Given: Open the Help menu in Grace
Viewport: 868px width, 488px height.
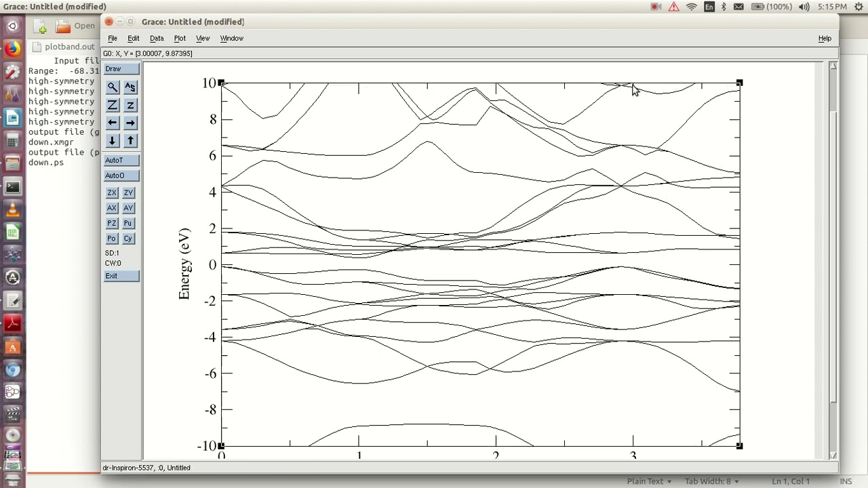Looking at the screenshot, I should coord(825,39).
